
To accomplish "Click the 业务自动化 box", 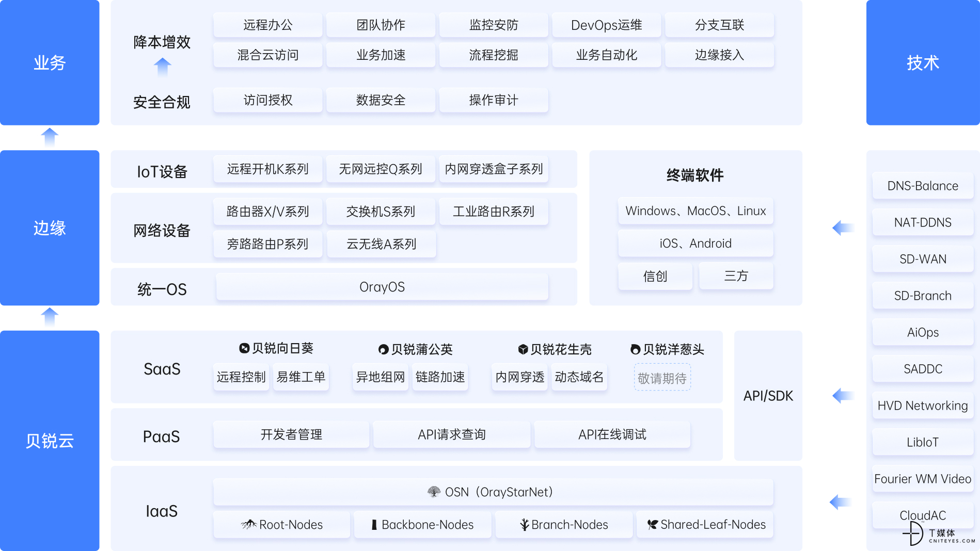I will coord(607,55).
